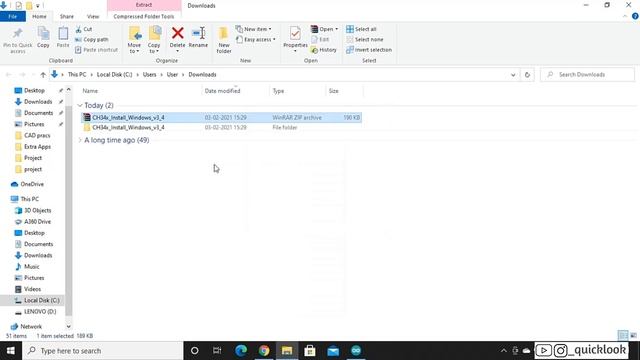Select the CH34x WinRAR ZIP archive file
The image size is (640, 360).
pyautogui.click(x=221, y=118)
